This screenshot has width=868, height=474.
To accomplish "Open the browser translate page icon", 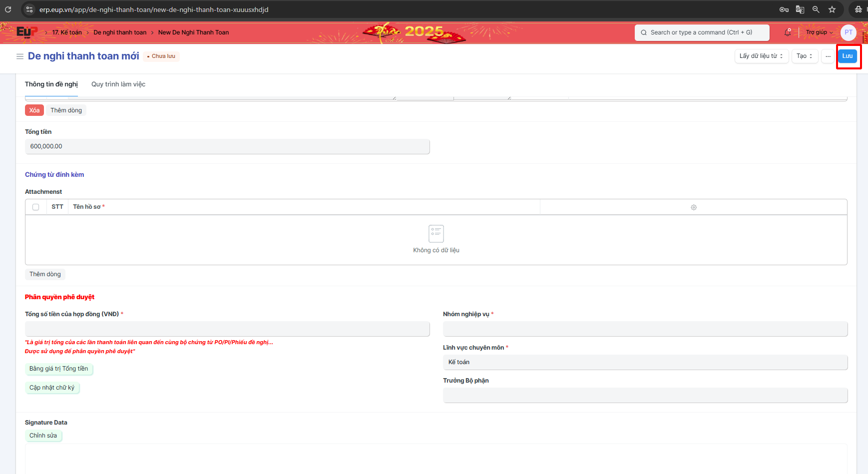I will coord(800,9).
